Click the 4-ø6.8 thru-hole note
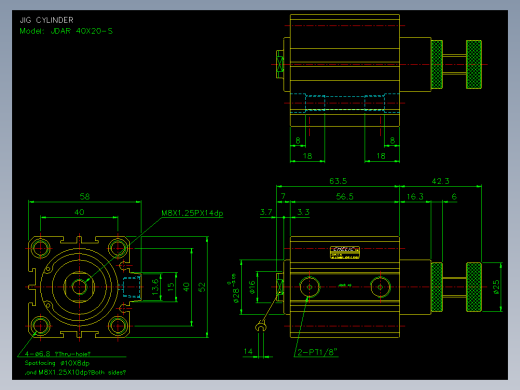520x390 pixels. pyautogui.click(x=57, y=354)
